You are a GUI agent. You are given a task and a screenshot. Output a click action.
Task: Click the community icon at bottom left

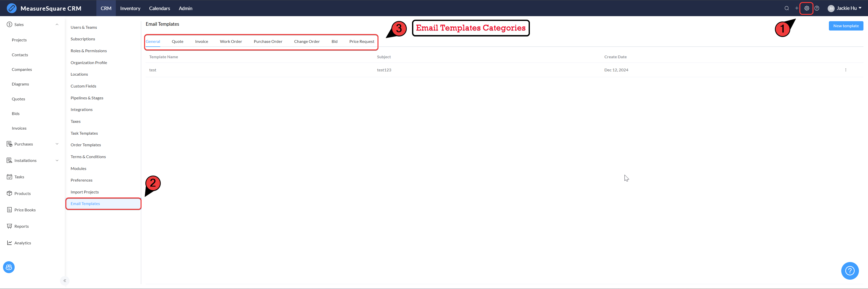[9, 267]
